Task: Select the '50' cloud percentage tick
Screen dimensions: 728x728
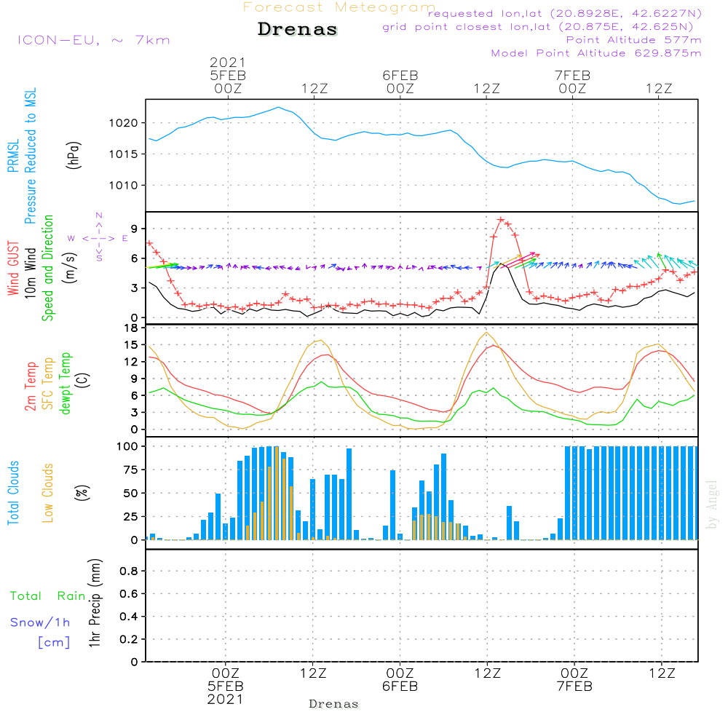Action: point(131,493)
